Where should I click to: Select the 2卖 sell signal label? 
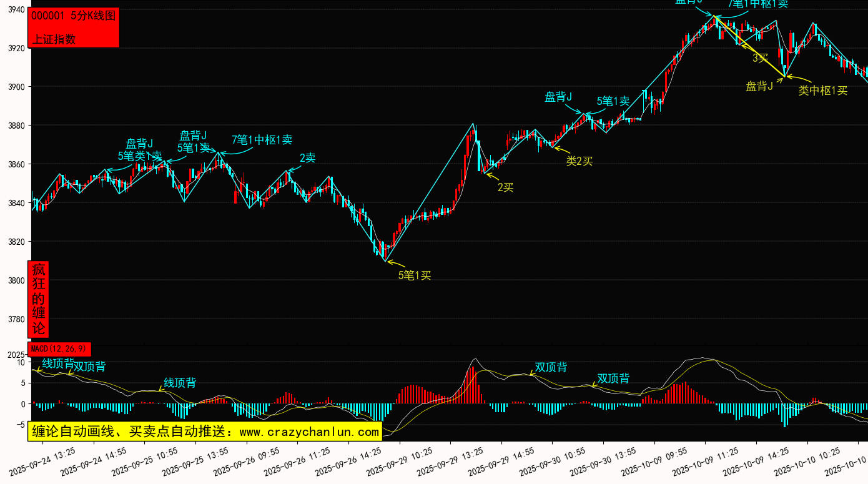tap(307, 158)
